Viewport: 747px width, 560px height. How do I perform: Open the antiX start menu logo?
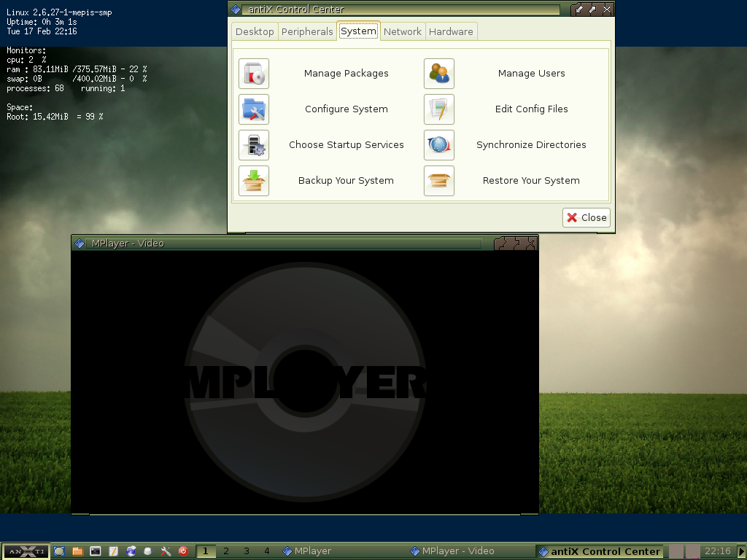point(26,551)
